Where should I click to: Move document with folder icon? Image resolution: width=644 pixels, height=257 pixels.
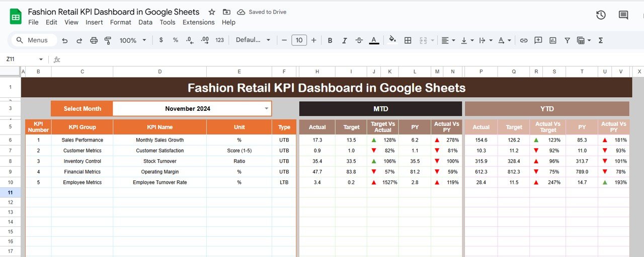226,12
